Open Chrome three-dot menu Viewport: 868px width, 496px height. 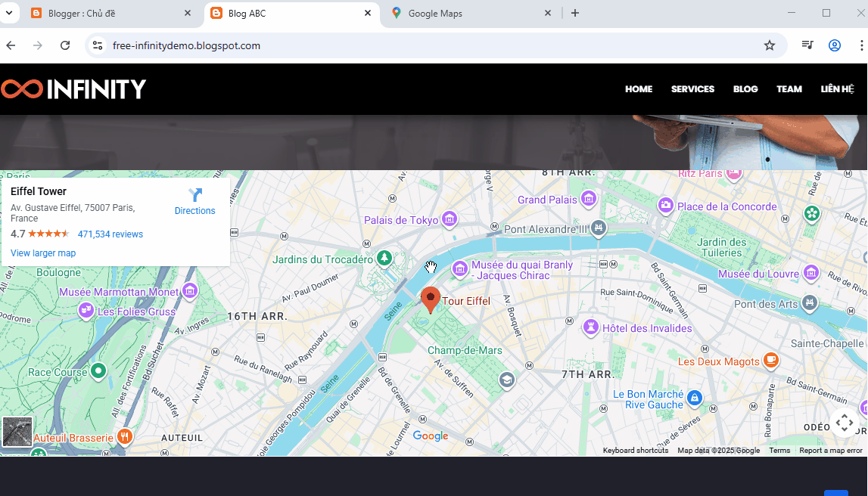click(861, 45)
